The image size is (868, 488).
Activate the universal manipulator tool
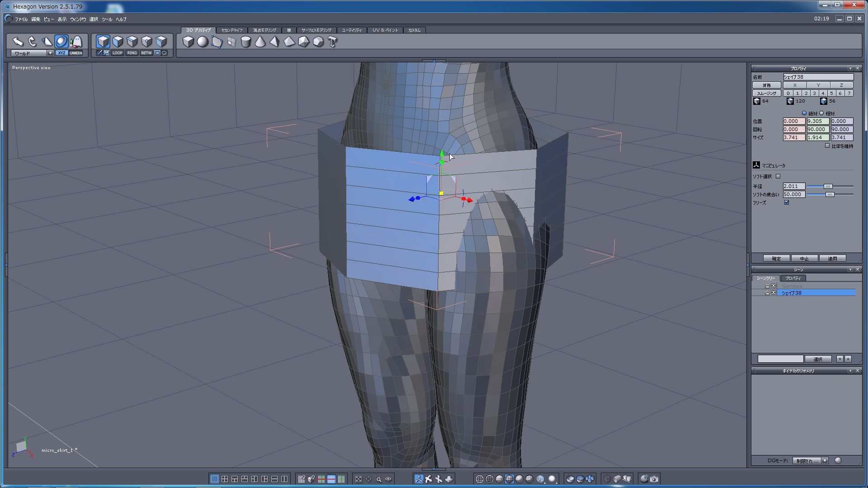[61, 42]
